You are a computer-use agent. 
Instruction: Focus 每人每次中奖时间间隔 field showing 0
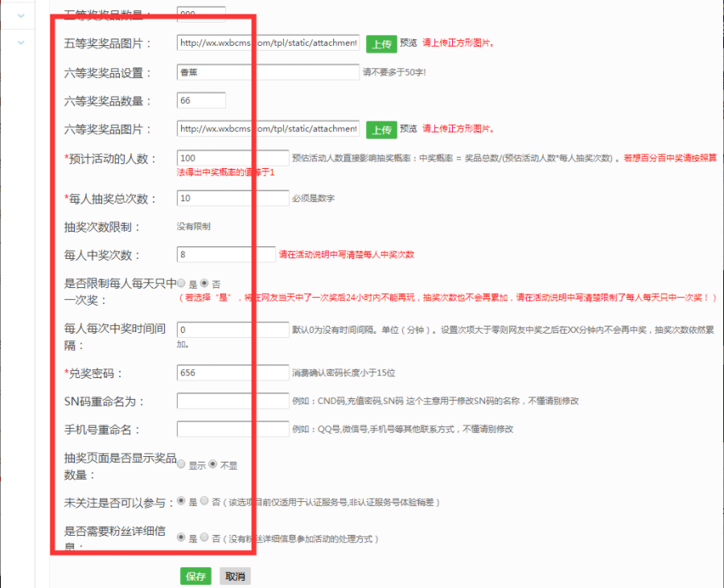[x=232, y=330]
